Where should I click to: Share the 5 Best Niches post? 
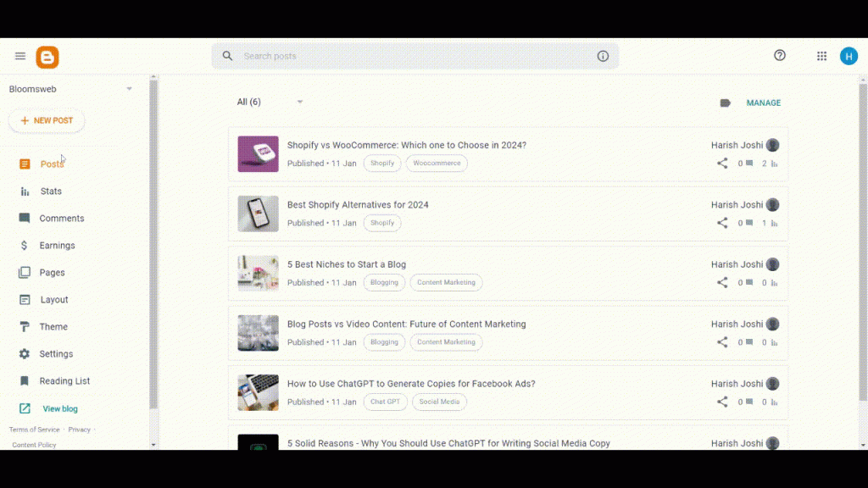722,283
